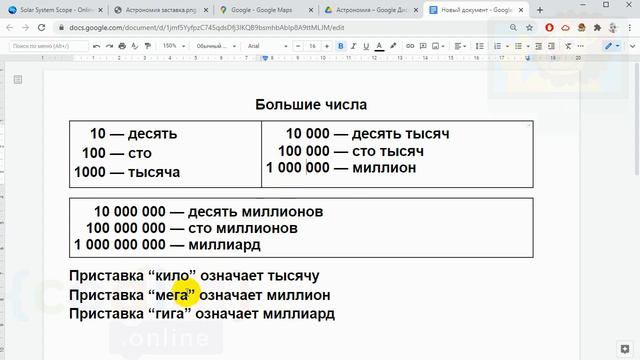The image size is (640, 360).
Task: Click the menu search field
Action: tap(49, 46)
